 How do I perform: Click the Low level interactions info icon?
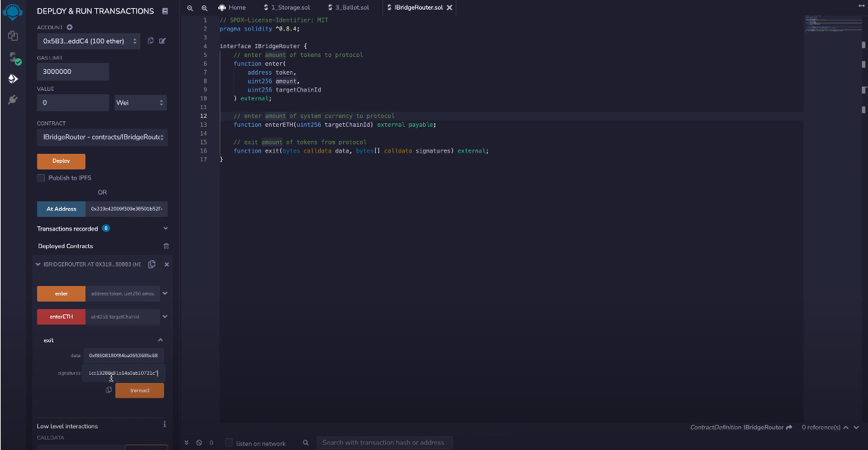(164, 425)
